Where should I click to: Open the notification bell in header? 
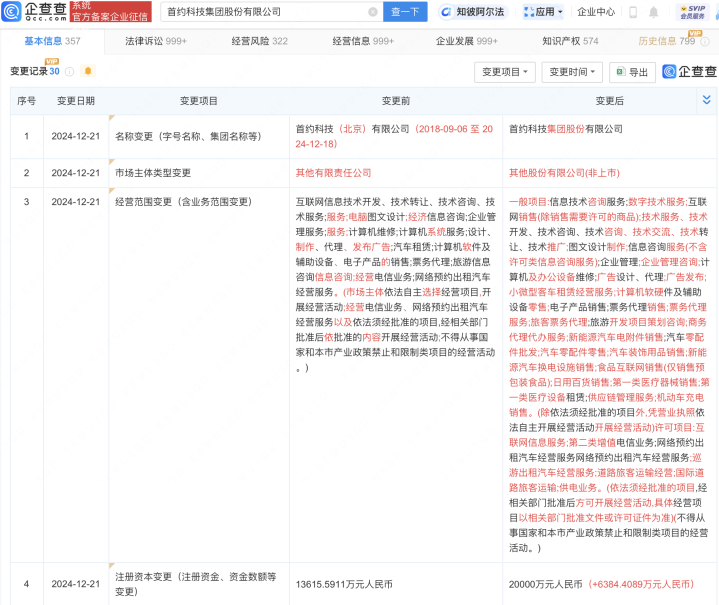click(x=654, y=12)
